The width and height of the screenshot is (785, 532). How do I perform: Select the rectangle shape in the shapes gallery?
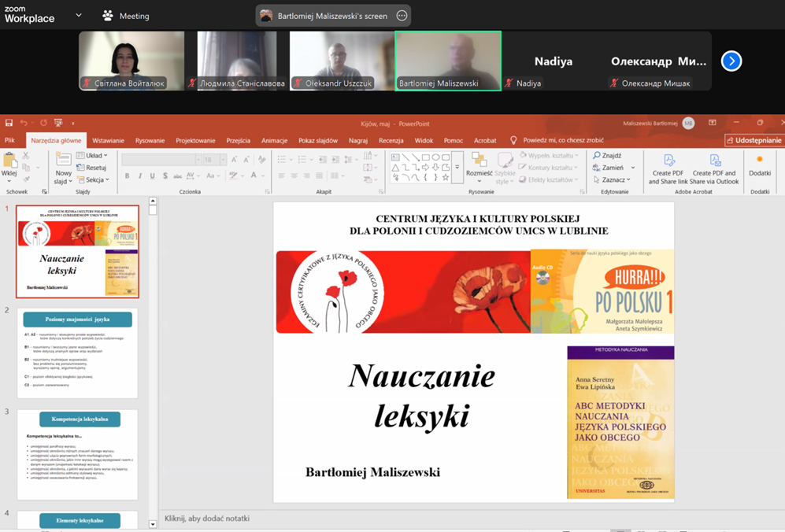point(425,157)
